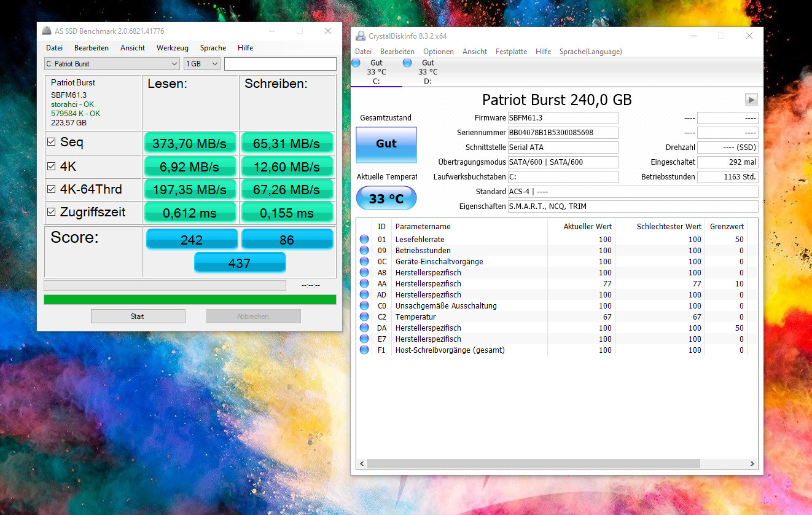
Task: Click the blue orb beside Temperatur row
Action: pos(365,317)
